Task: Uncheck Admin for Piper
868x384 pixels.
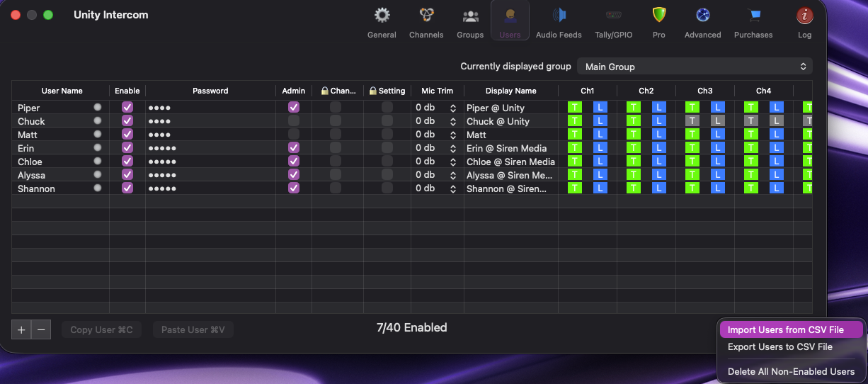Action: pos(294,107)
